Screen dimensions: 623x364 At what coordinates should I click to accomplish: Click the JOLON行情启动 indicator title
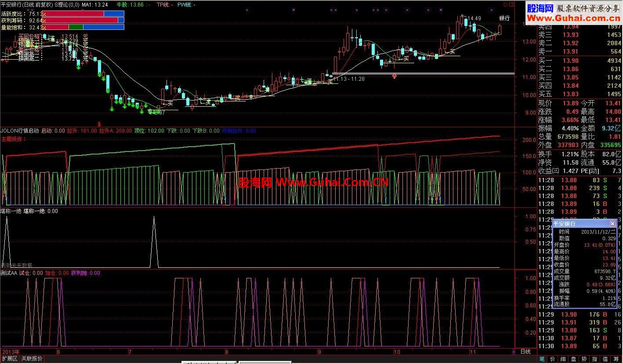point(20,131)
